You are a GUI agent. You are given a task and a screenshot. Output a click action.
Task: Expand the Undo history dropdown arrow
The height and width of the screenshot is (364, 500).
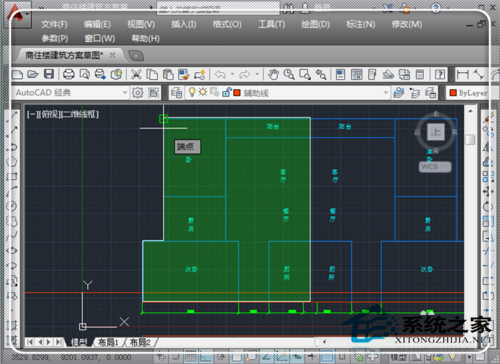coord(232,74)
